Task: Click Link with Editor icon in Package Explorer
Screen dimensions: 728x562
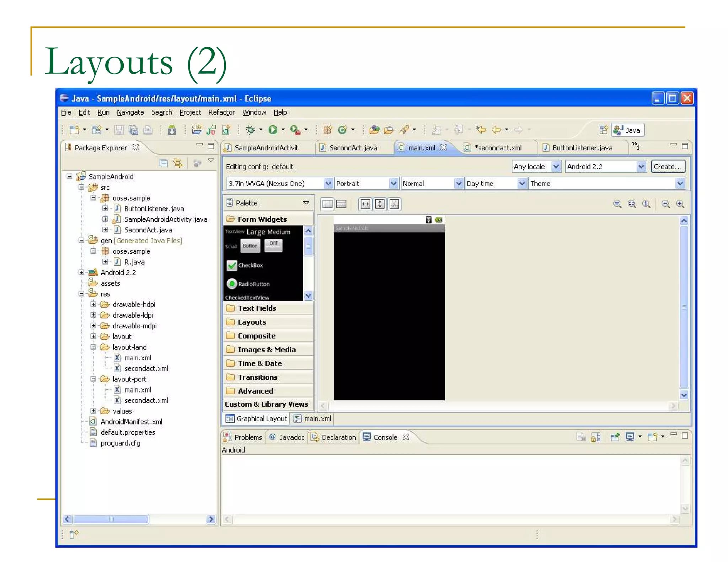Action: pos(178,163)
